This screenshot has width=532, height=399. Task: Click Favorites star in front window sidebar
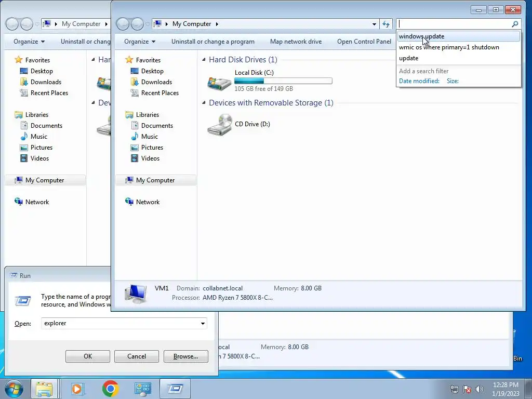pos(129,60)
